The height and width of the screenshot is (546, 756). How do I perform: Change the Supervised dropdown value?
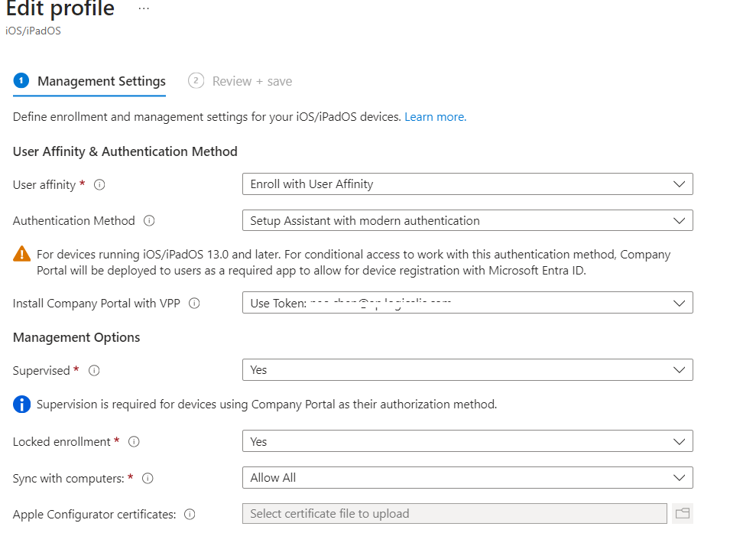[467, 370]
